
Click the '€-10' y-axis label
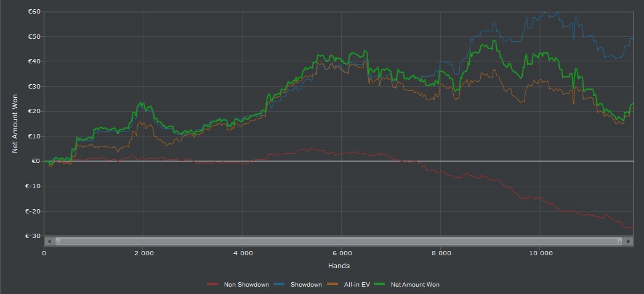pyautogui.click(x=33, y=186)
